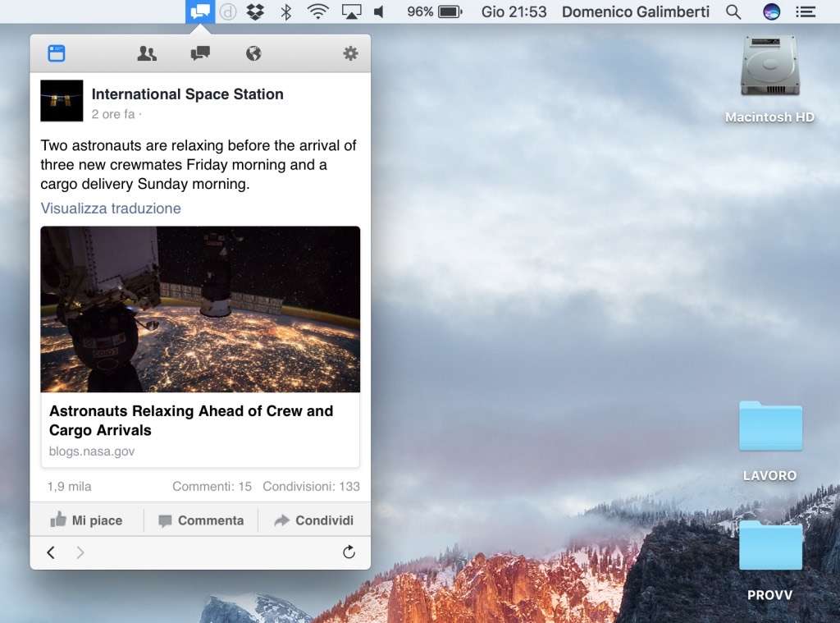Open the friends tab icon
The width and height of the screenshot is (840, 623).
[x=147, y=54]
